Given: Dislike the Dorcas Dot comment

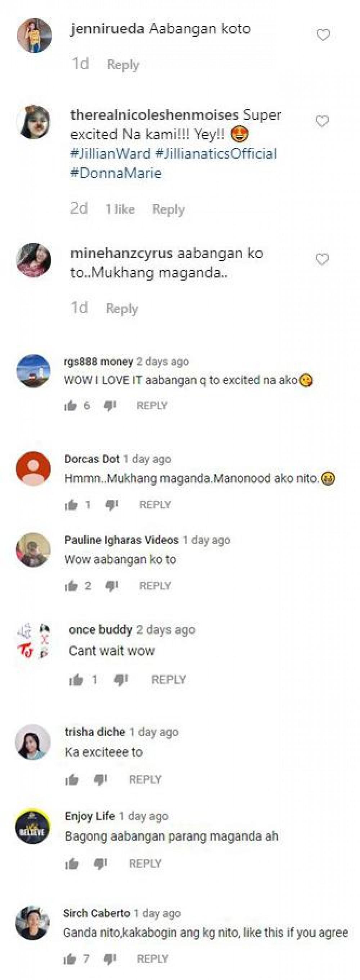Looking at the screenshot, I should tap(112, 505).
